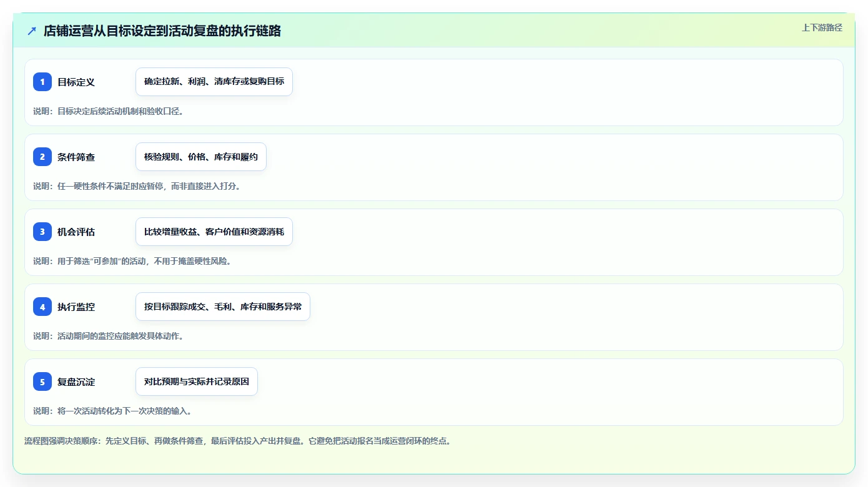Click step number badge 3
This screenshot has width=868, height=487.
point(42,232)
